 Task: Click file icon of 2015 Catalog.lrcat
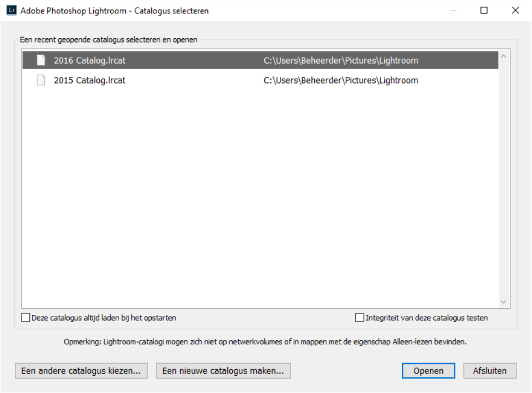41,80
